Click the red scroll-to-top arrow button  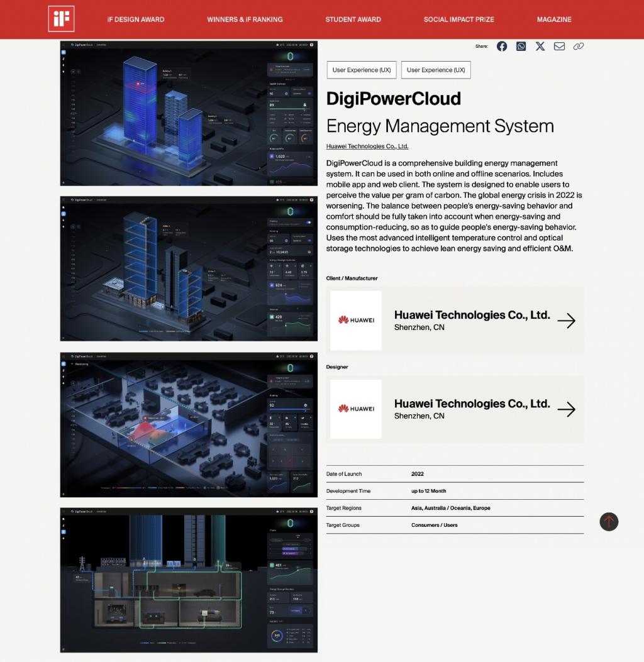tap(609, 521)
